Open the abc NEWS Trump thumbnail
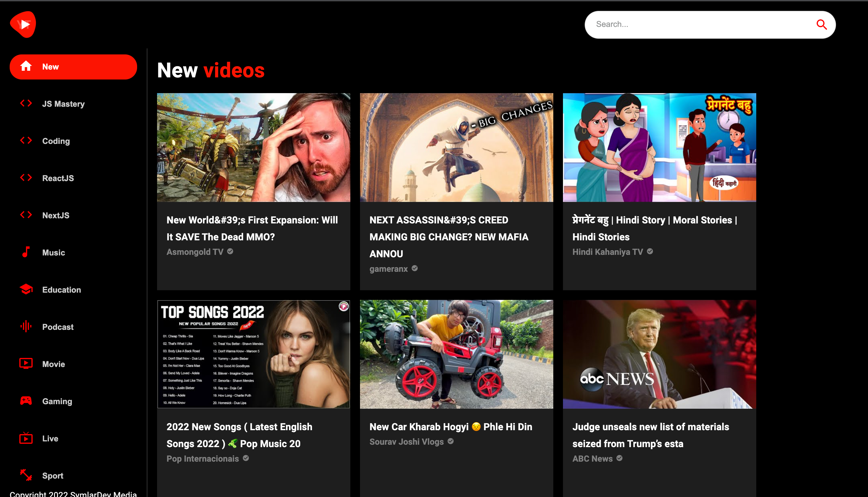The height and width of the screenshot is (497, 868). coord(659,354)
